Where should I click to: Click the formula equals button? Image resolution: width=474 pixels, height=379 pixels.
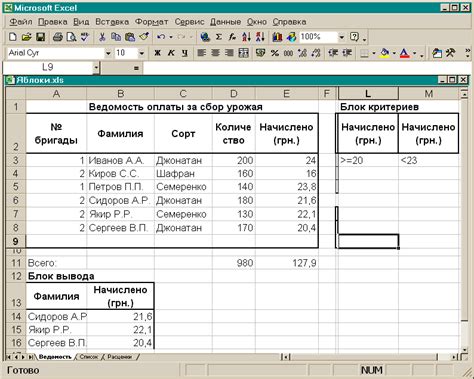pyautogui.click(x=136, y=68)
